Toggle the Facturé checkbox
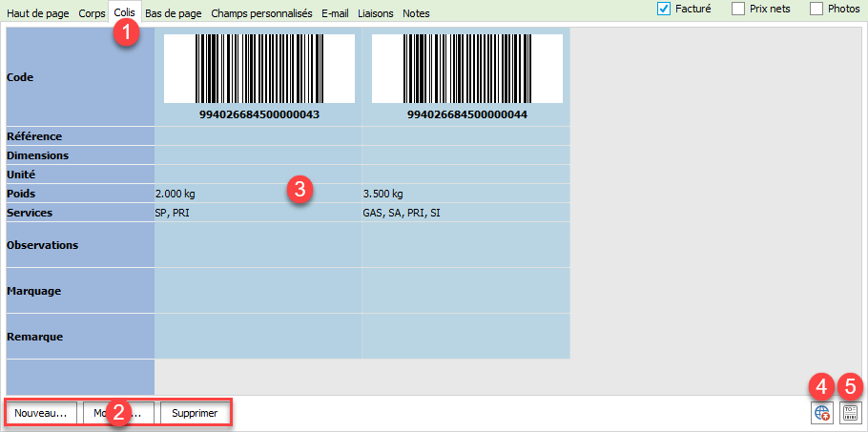The height and width of the screenshot is (432, 868). click(664, 9)
